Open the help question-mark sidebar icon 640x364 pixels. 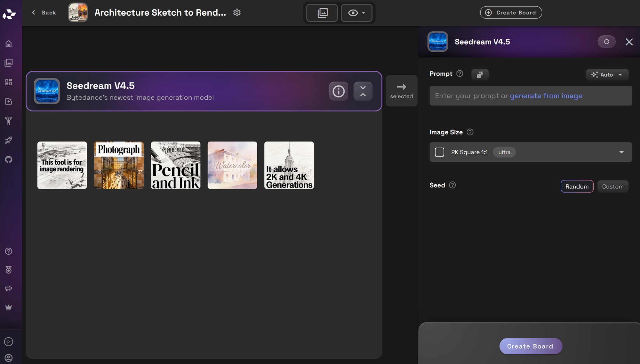pyautogui.click(x=9, y=251)
